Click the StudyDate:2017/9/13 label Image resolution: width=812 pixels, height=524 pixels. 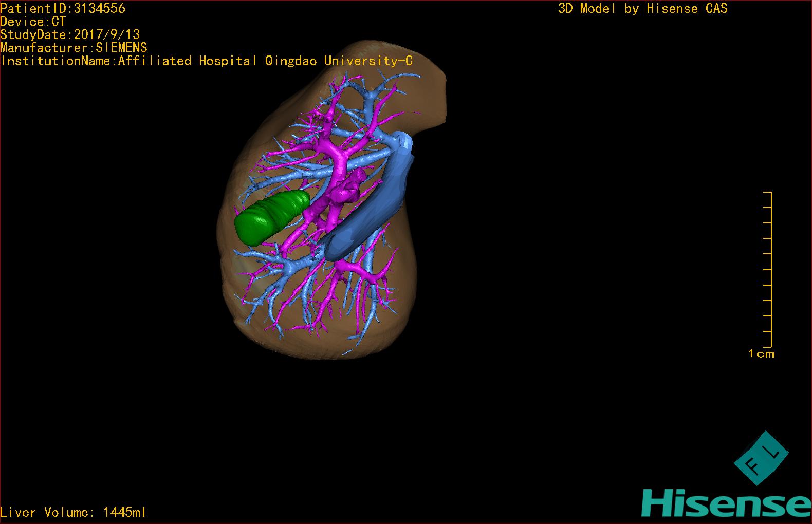tap(70, 34)
